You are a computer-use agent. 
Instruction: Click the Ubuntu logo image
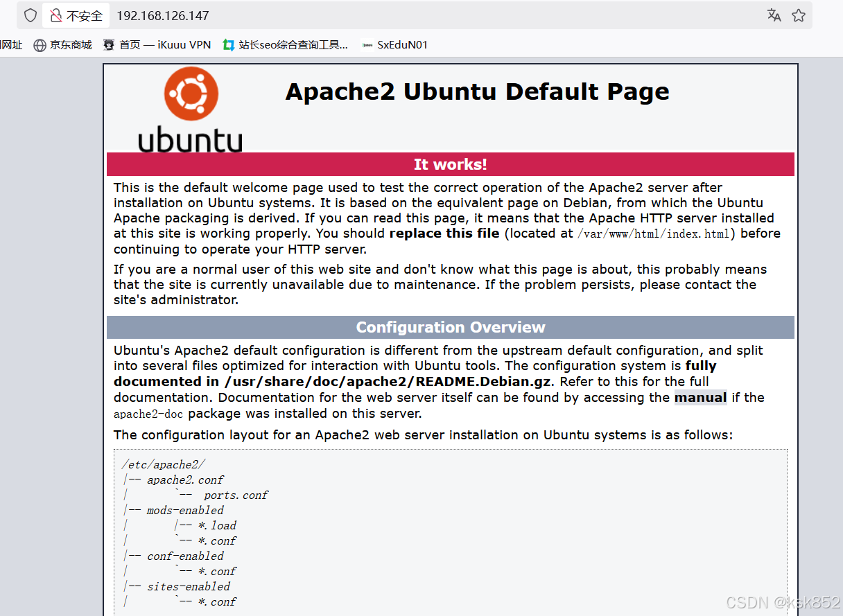[x=191, y=109]
